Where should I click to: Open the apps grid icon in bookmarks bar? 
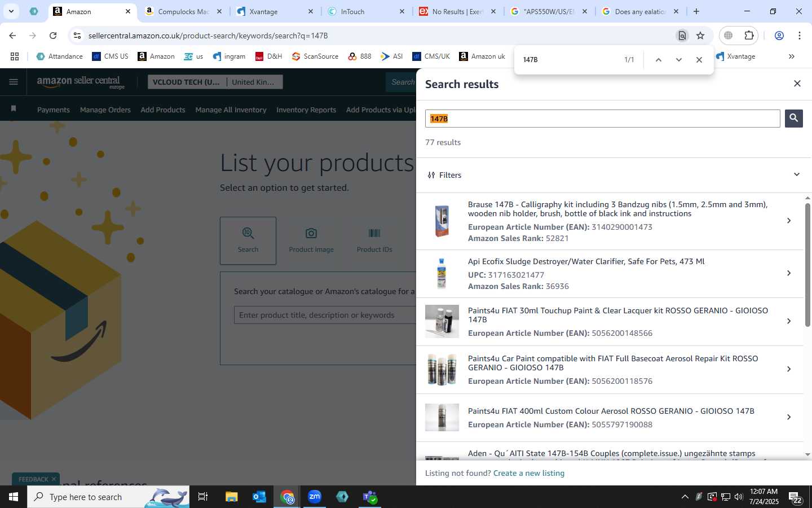[x=15, y=56]
